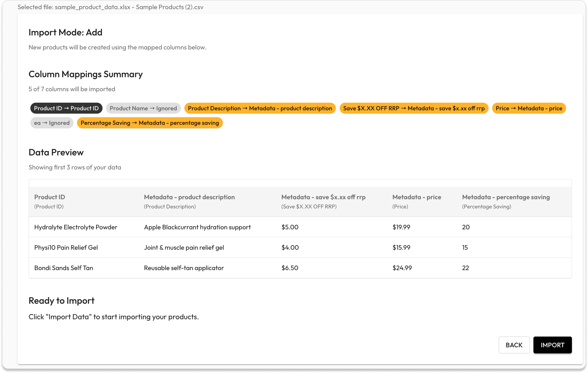Image resolution: width=588 pixels, height=373 pixels.
Task: Click the Reusable self-tan applicator cell
Action: [x=184, y=268]
